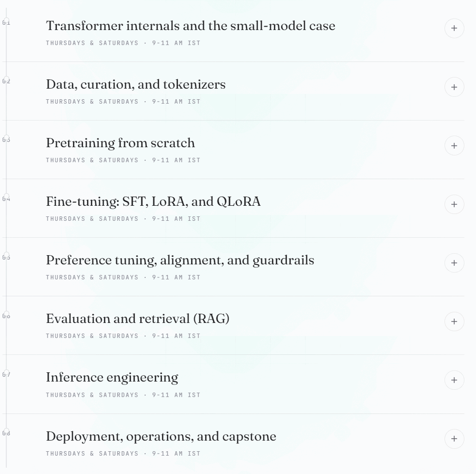Open Inference engineering plus icon
The width and height of the screenshot is (476, 474).
(454, 380)
